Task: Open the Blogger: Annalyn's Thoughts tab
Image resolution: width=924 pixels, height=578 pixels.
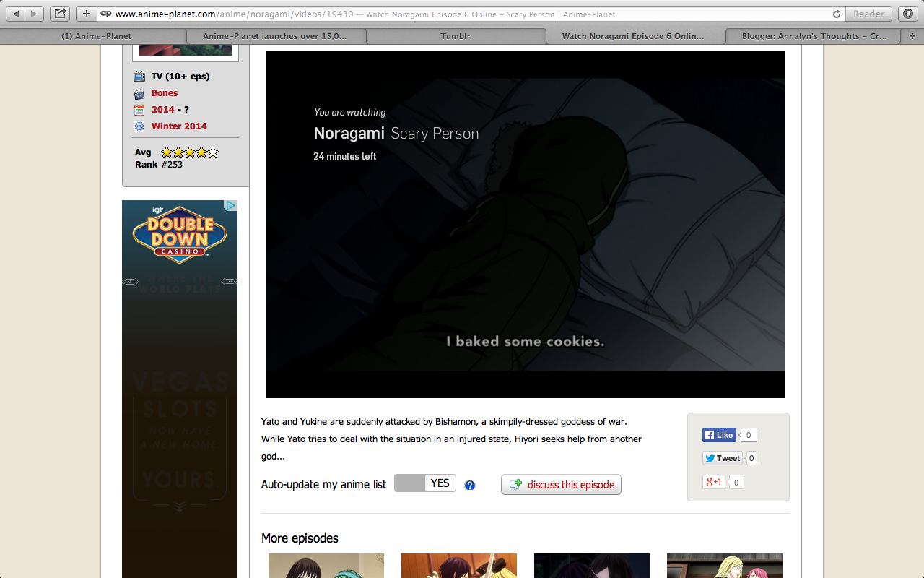Action: click(x=814, y=36)
